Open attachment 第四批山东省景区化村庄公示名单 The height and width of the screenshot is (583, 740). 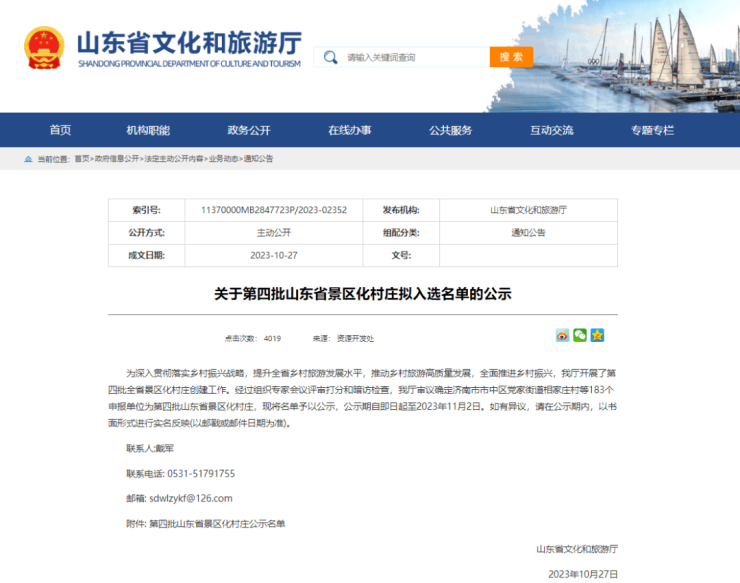[217, 523]
